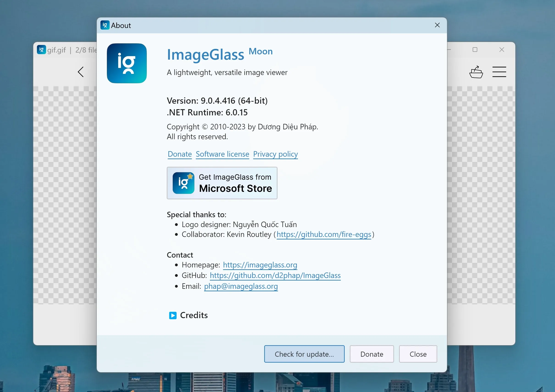This screenshot has width=555, height=392.
Task: Click the phap@imageglass.org email link
Action: click(241, 286)
